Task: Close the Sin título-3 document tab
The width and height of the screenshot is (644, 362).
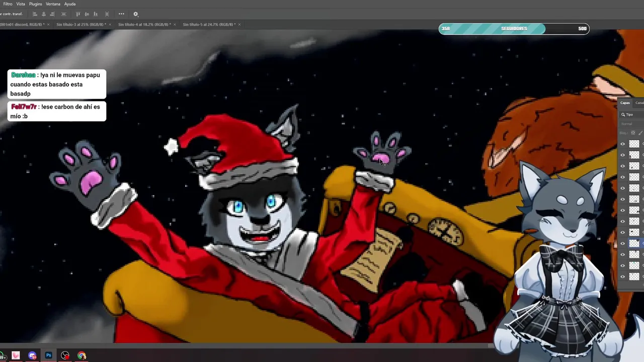Action: coord(111,24)
